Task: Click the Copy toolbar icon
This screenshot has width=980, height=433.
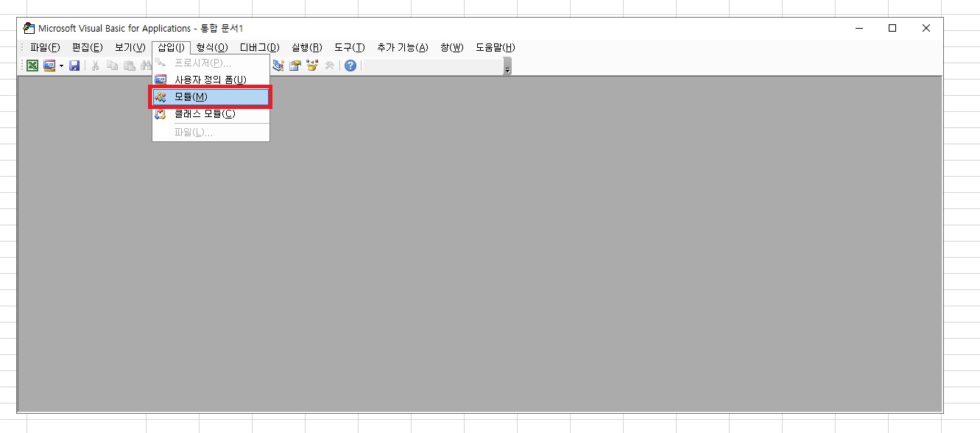Action: tap(113, 66)
